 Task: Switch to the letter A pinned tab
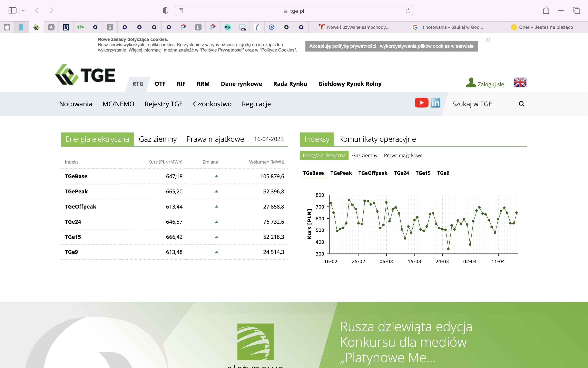pyautogui.click(x=51, y=27)
